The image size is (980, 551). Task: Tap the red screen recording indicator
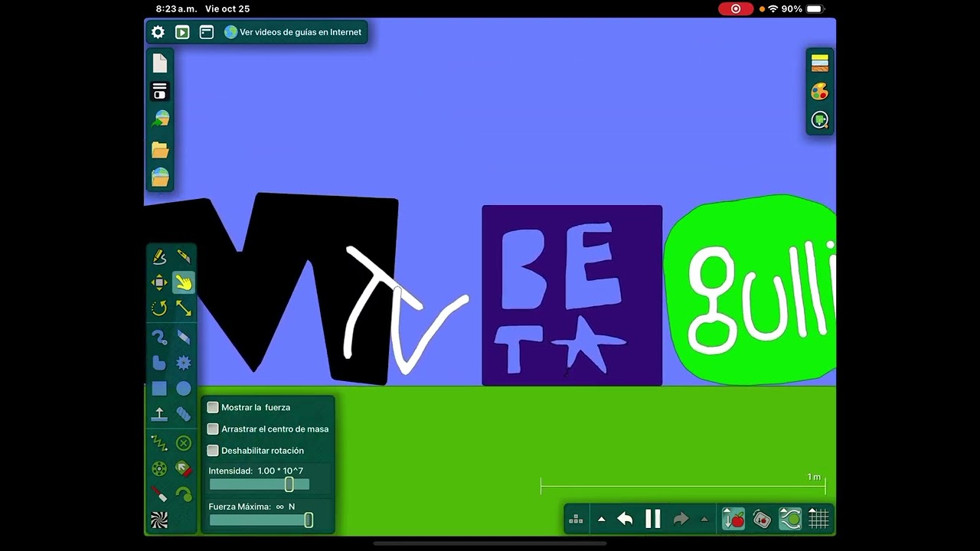coord(736,9)
